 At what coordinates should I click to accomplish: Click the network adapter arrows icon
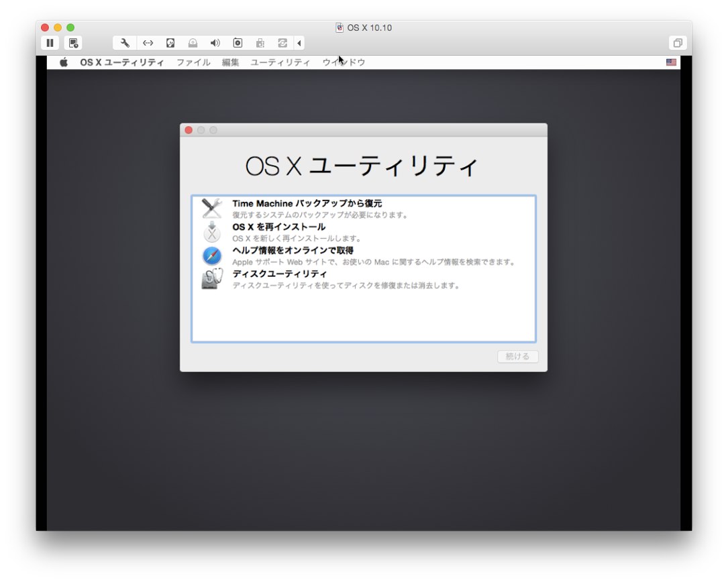[x=148, y=43]
